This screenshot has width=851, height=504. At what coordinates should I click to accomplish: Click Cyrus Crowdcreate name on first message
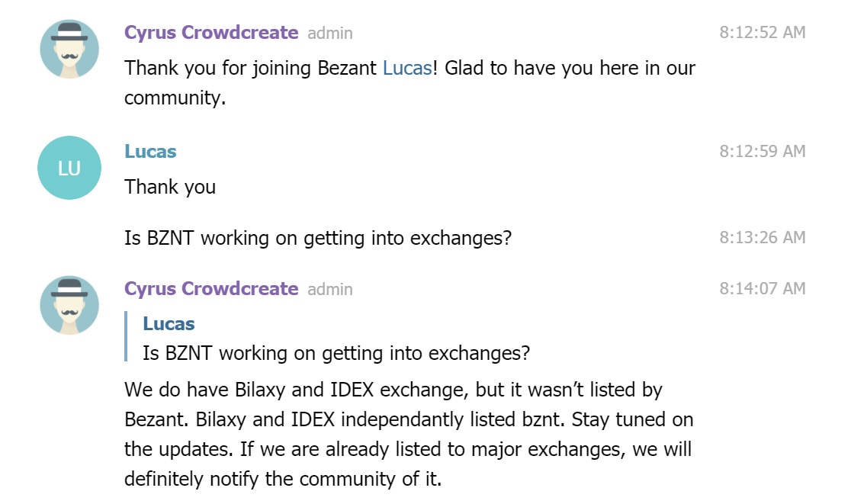click(x=211, y=33)
